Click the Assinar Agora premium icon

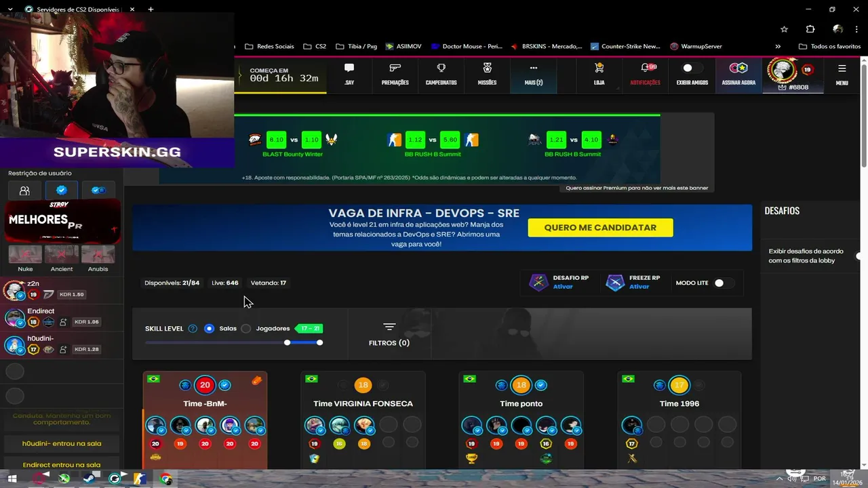tap(738, 68)
